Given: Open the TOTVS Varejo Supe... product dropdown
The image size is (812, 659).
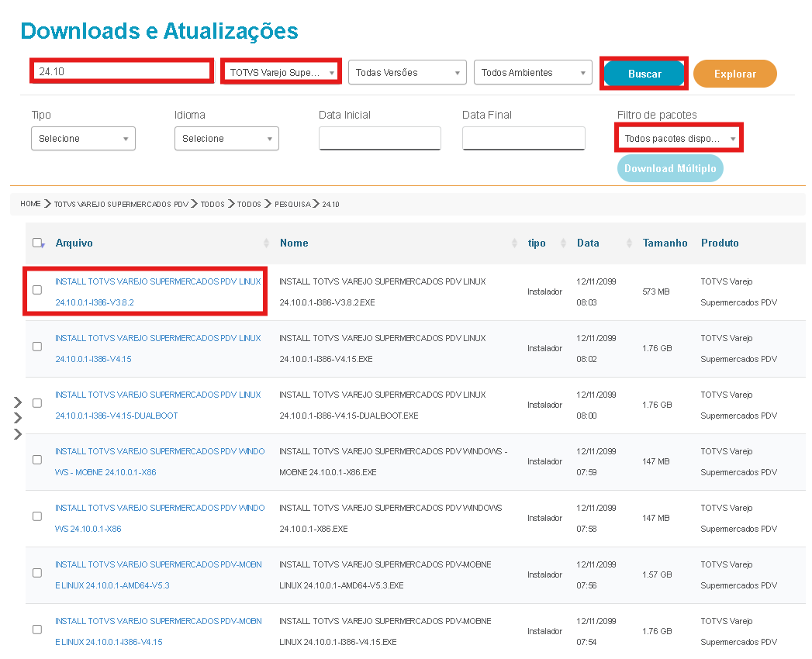Looking at the screenshot, I should pos(282,72).
